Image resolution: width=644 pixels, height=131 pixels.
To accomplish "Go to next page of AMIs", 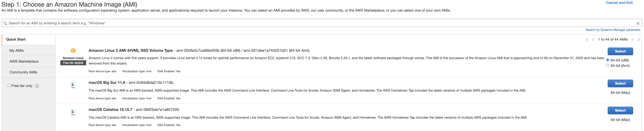I will click(x=632, y=39).
